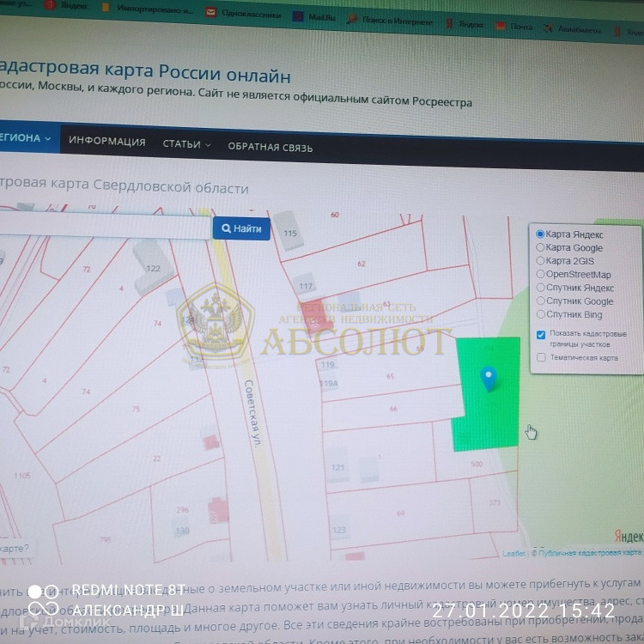644x644 pixels.
Task: Enable the Тематическая карта checkbox
Action: coord(541,357)
